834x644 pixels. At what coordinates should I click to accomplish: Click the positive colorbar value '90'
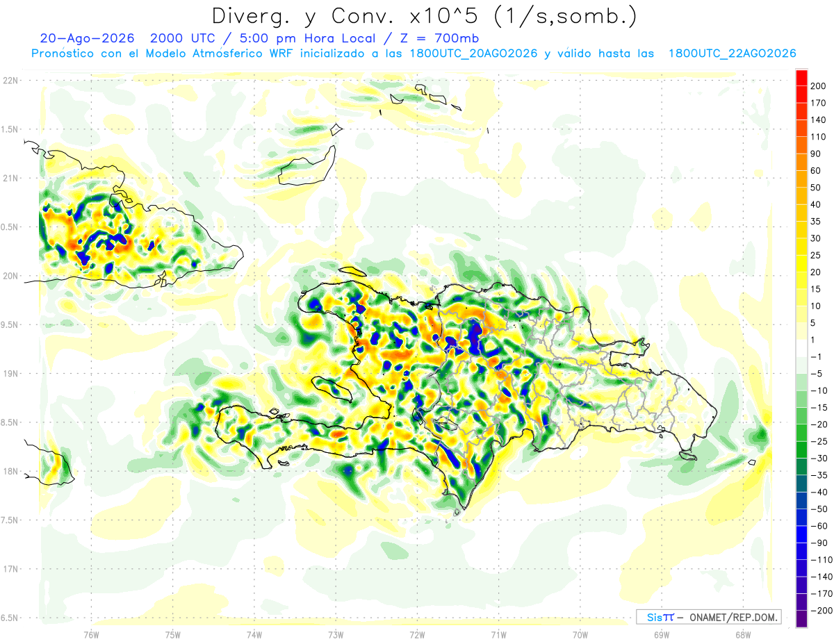pos(816,154)
